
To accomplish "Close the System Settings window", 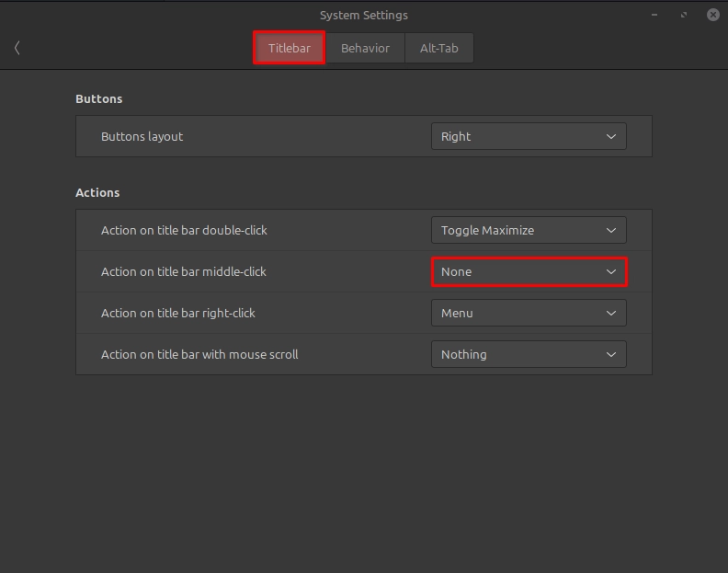I will click(712, 15).
